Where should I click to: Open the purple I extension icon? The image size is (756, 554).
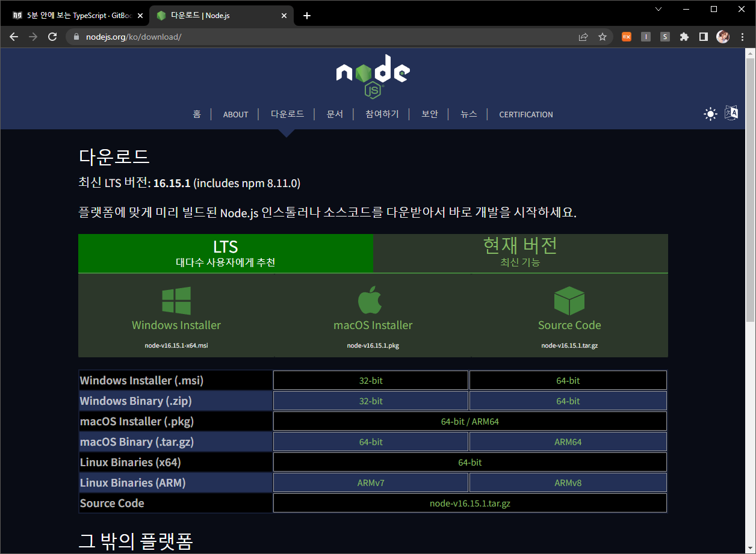(646, 37)
